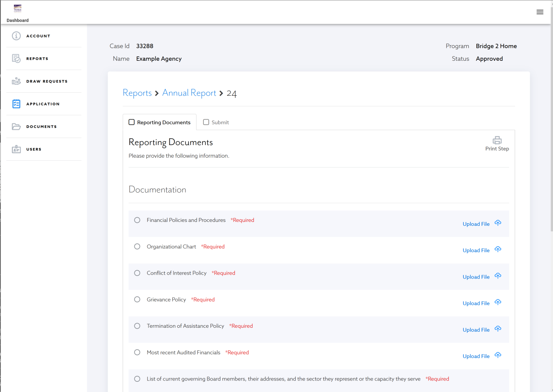553x392 pixels.
Task: Click Upload File for Conflict of Interest Policy
Action: coord(476,277)
